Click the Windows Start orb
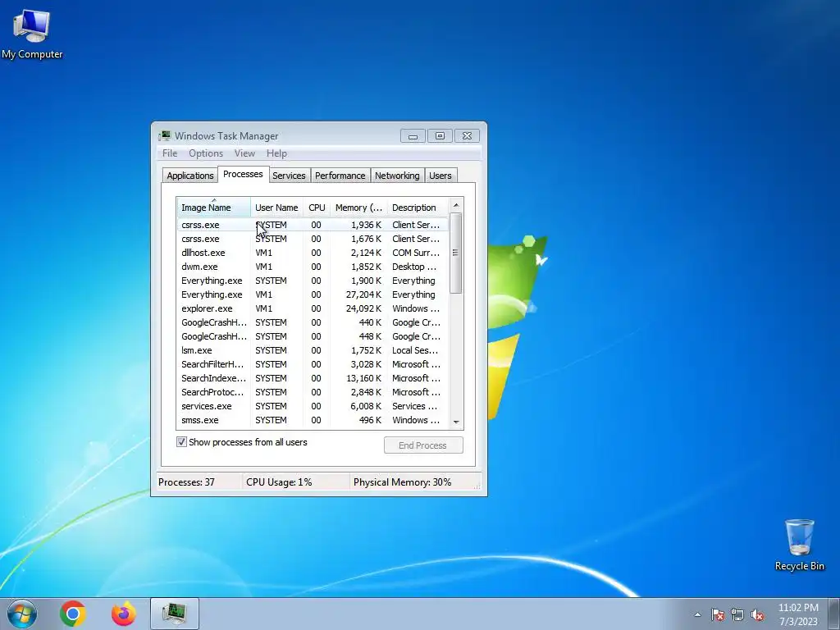Viewport: 840px width, 630px height. pos(22,614)
